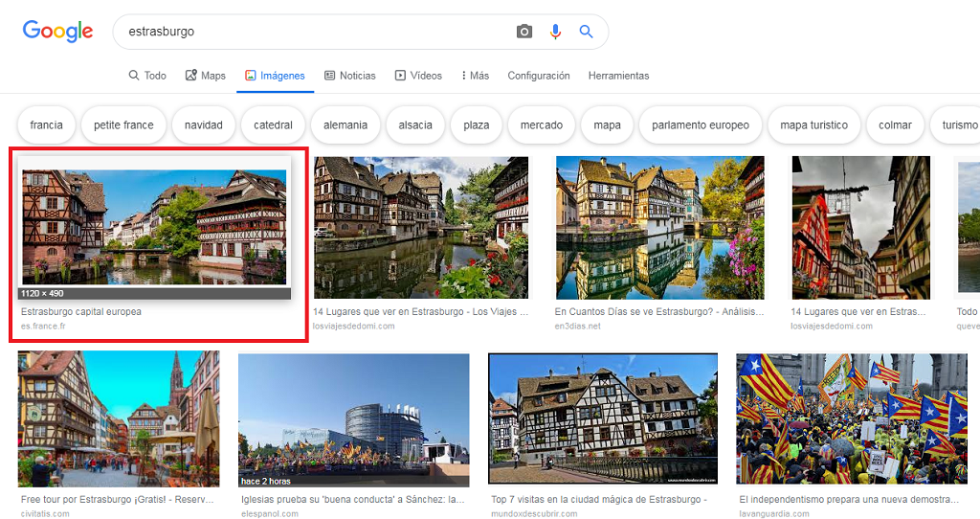Click Top 7 visitas en la ciudad title
980x519 pixels.
click(599, 499)
